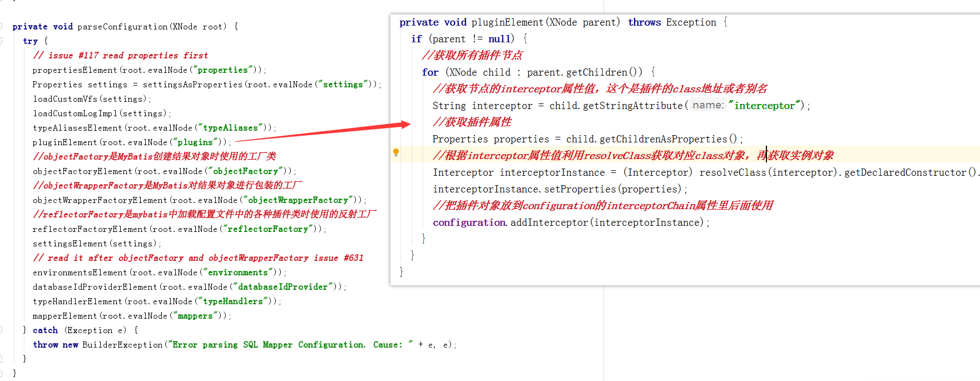Click the yellow lightbulb quick-fix icon

(x=396, y=152)
